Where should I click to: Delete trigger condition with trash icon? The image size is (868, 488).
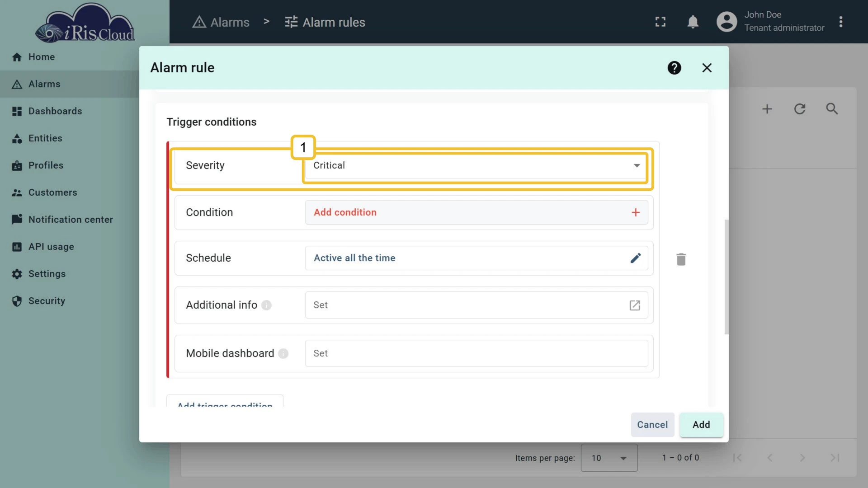pos(681,259)
